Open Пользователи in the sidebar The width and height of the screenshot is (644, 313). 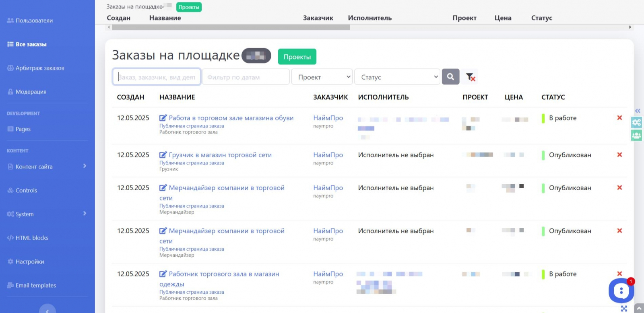click(x=30, y=21)
